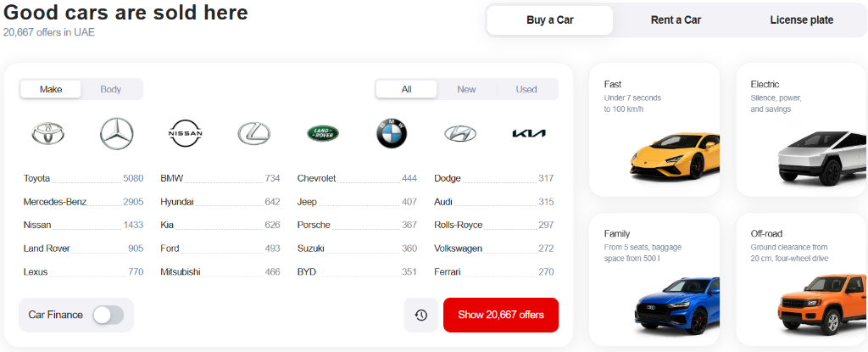868x352 pixels.
Task: Select the All condition filter
Action: click(407, 89)
